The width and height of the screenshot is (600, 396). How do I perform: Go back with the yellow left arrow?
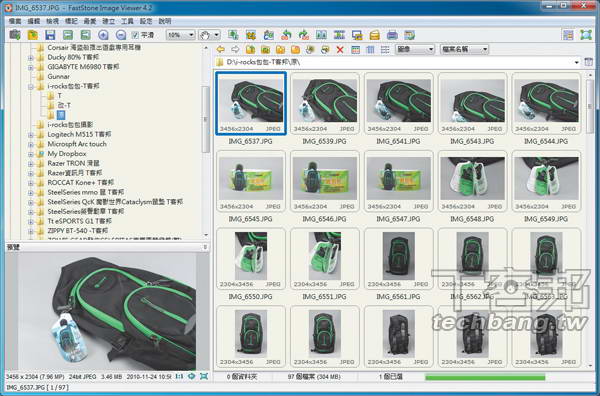pos(220,49)
